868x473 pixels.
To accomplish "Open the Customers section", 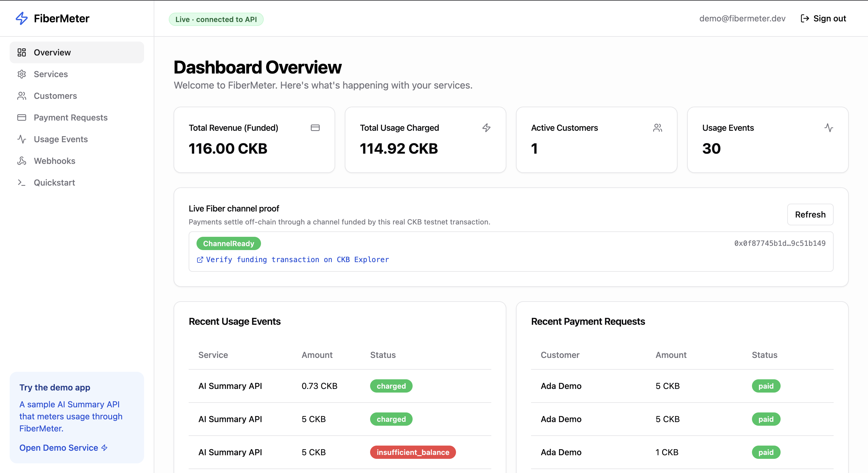I will click(77, 96).
